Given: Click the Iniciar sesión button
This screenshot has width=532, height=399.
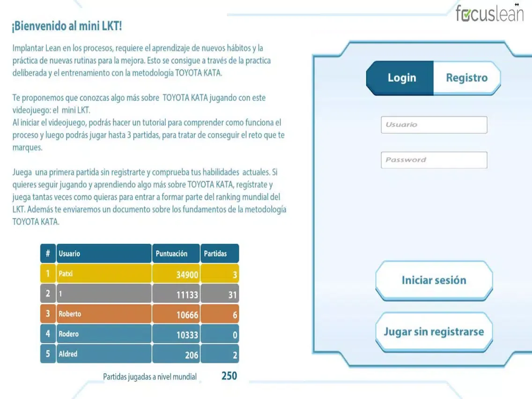Looking at the screenshot, I should pos(434,280).
